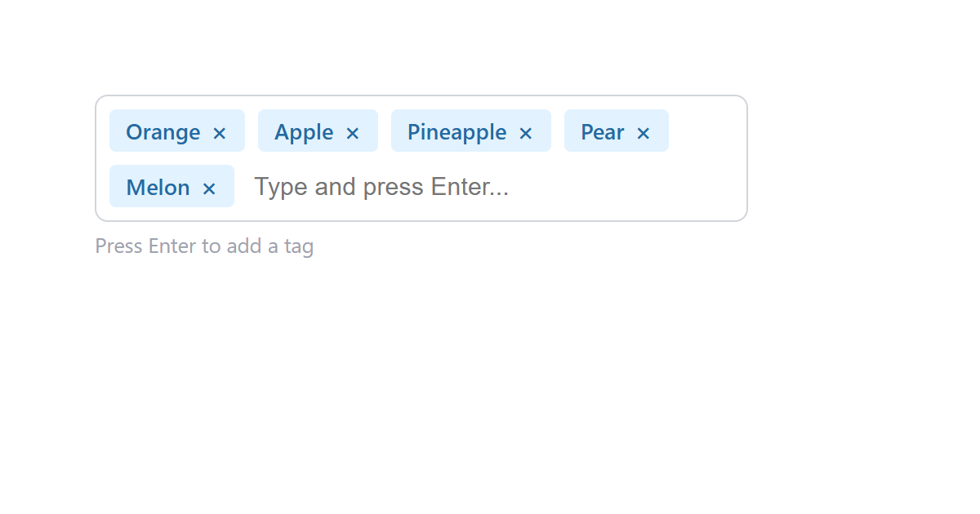The height and width of the screenshot is (514, 980).
Task: Select the Orange tag text
Action: point(163,131)
